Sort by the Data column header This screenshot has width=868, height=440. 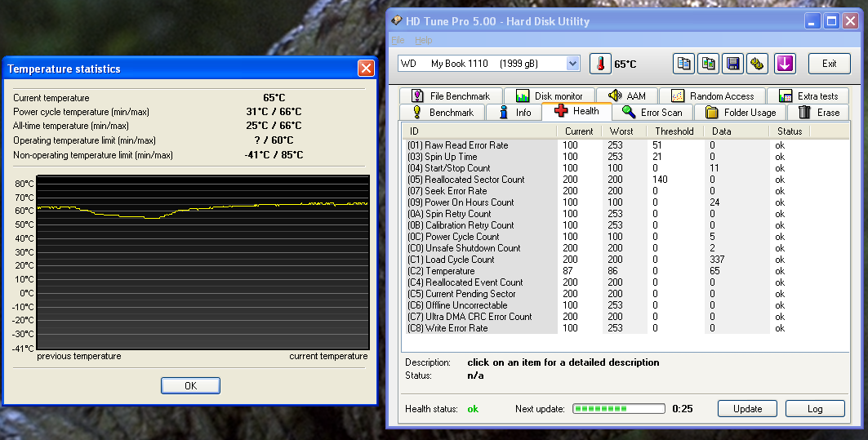[737, 131]
